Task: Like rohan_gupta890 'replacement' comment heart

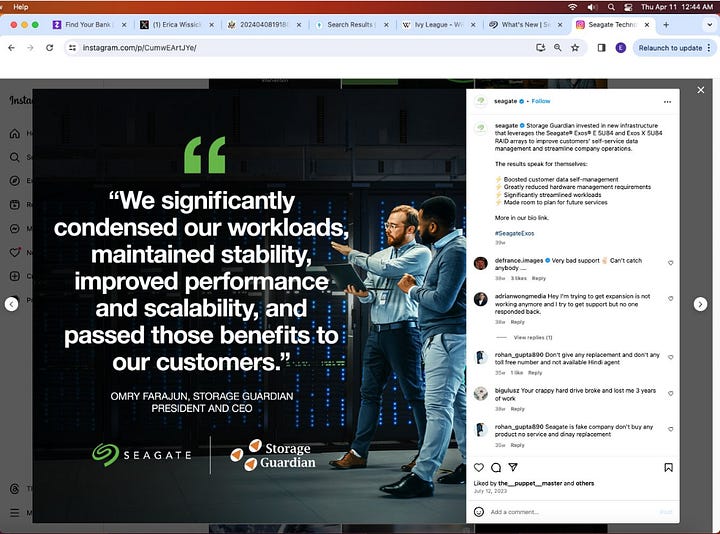Action: click(670, 357)
